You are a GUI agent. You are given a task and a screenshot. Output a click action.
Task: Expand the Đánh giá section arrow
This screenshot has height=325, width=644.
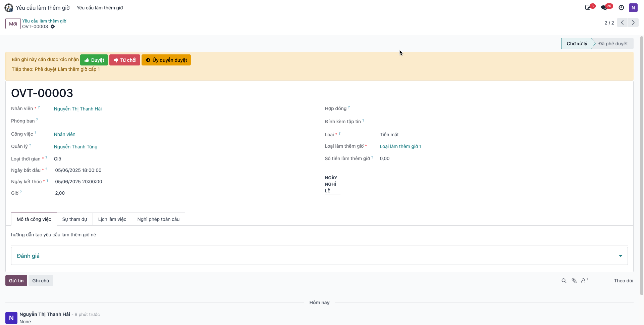pos(621,256)
